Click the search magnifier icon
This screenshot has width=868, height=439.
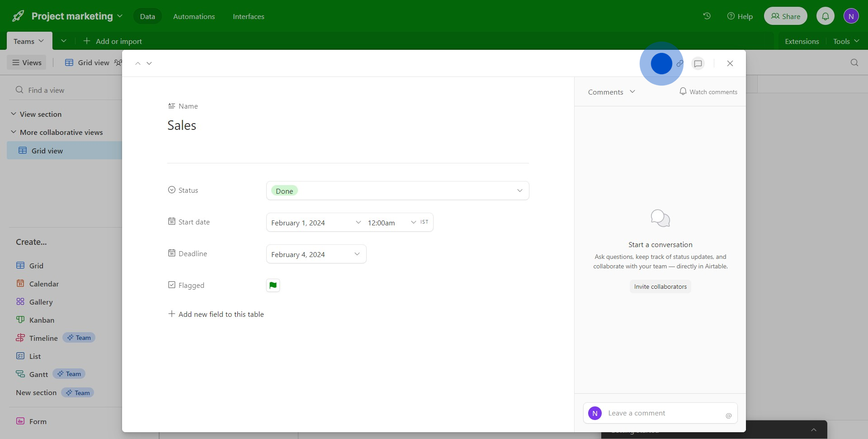tap(854, 63)
